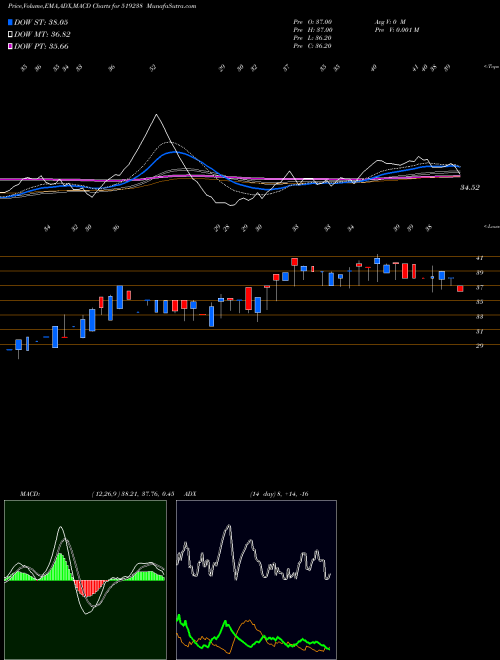The image size is (500, 660).
Task: Select the 'DOW ST: 38.03' legend label
Action: pos(41,22)
